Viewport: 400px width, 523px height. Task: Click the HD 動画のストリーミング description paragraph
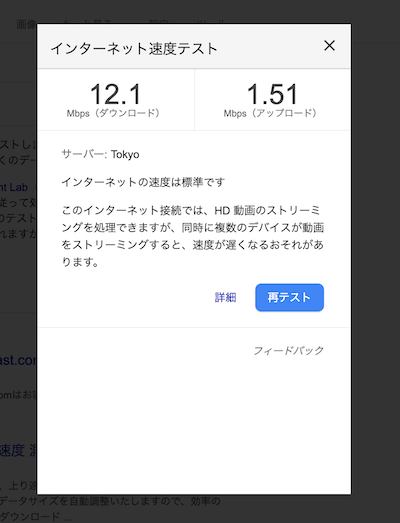coord(193,236)
